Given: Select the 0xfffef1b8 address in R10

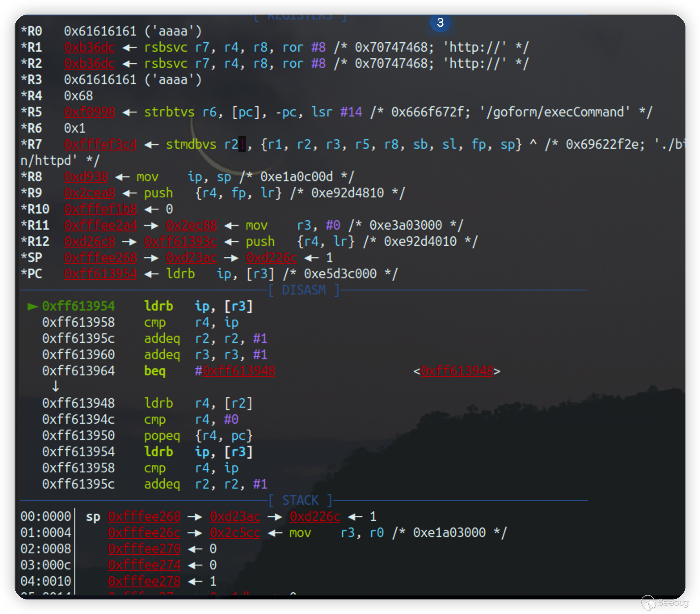Looking at the screenshot, I should (x=100, y=209).
